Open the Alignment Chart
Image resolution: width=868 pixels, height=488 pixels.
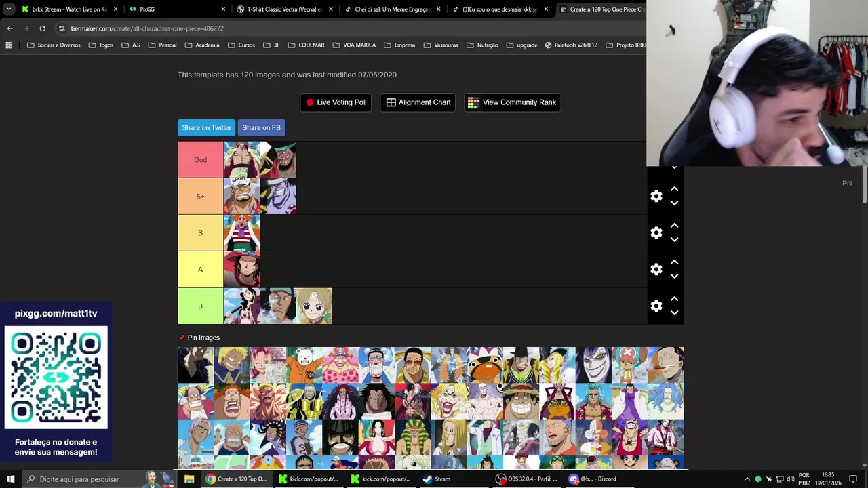pyautogui.click(x=418, y=102)
